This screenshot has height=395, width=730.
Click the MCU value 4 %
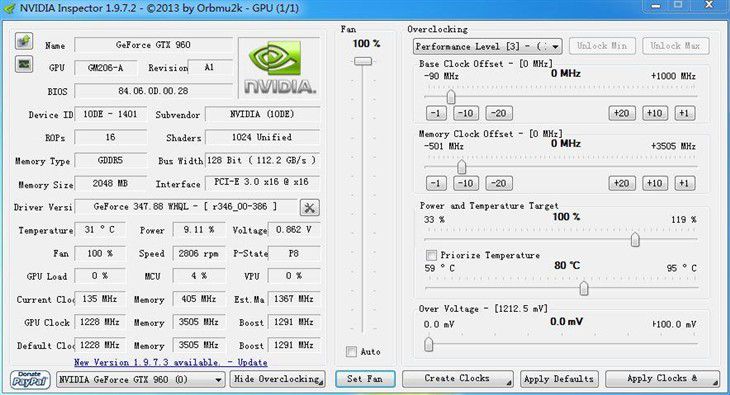click(x=198, y=276)
